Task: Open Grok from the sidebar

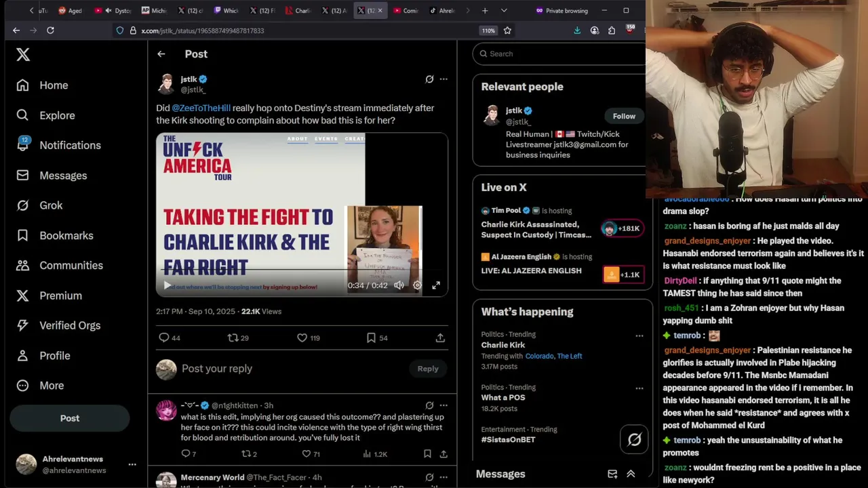Action: (39, 205)
